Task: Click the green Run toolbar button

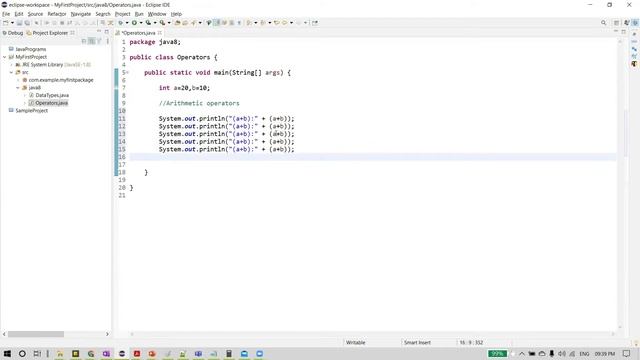Action: (x=134, y=23)
